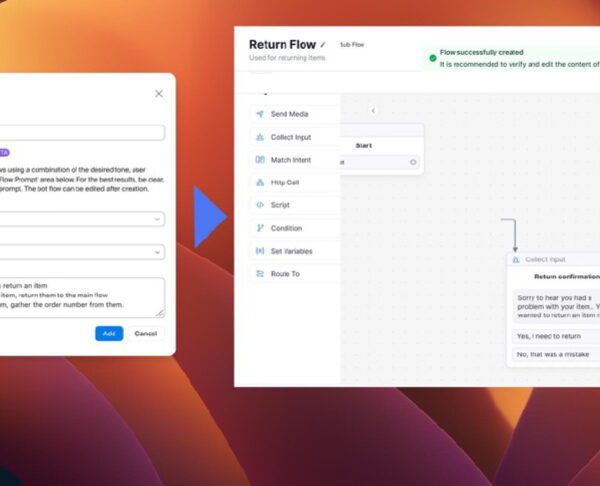Select the Send Media widget label
Viewport: 600px width, 486px height.
[x=290, y=114]
